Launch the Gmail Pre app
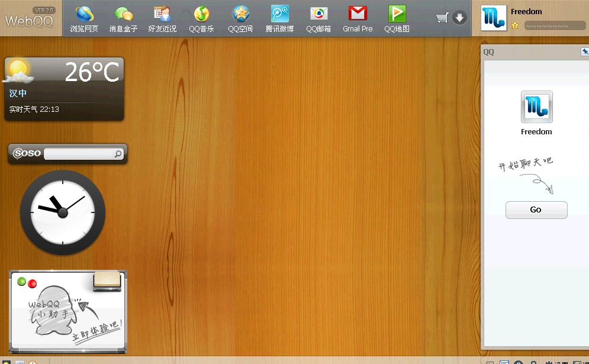 tap(358, 19)
